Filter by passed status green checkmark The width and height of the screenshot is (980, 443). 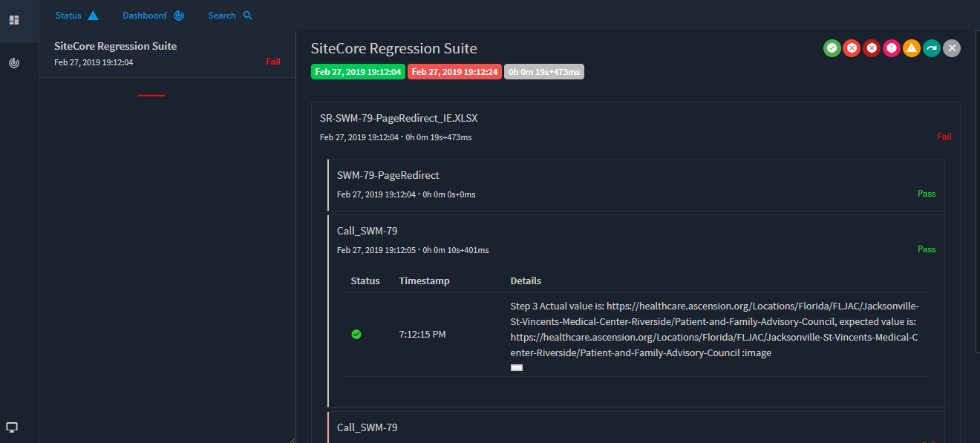pos(832,48)
